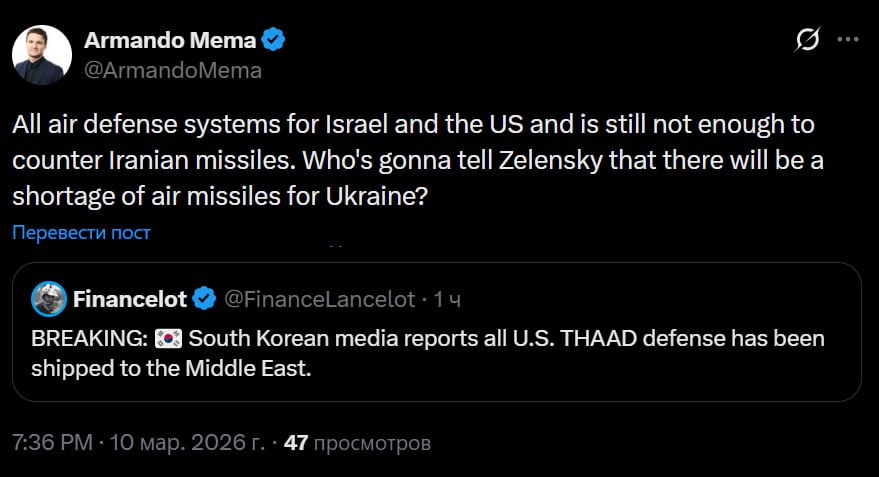Open the Financelot display name
Screen dimensions: 879x477
pyautogui.click(x=130, y=299)
